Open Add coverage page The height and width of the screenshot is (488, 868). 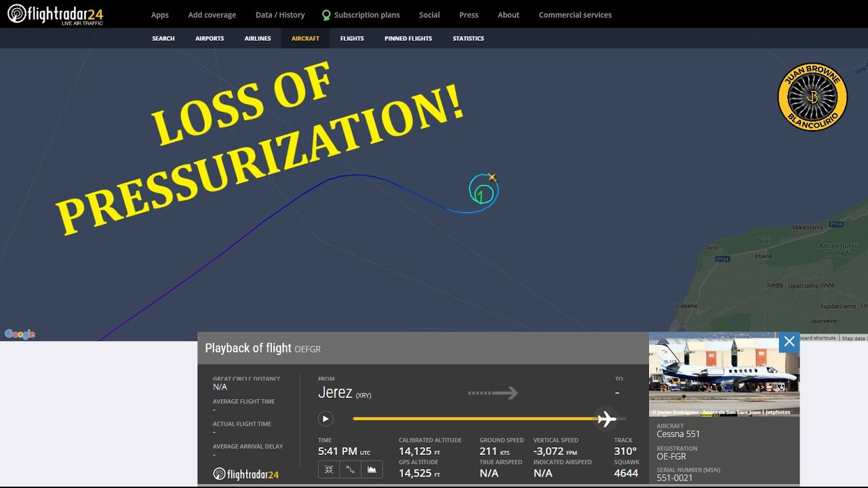[x=212, y=15]
